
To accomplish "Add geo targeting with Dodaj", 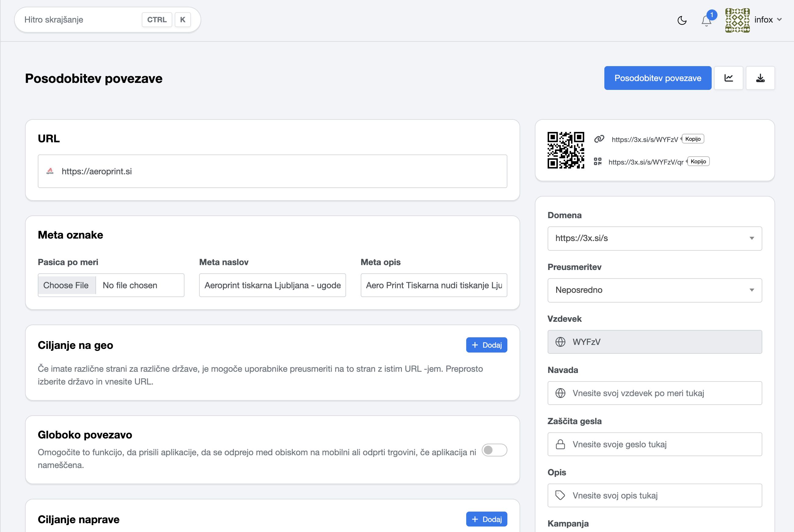I will pos(486,345).
